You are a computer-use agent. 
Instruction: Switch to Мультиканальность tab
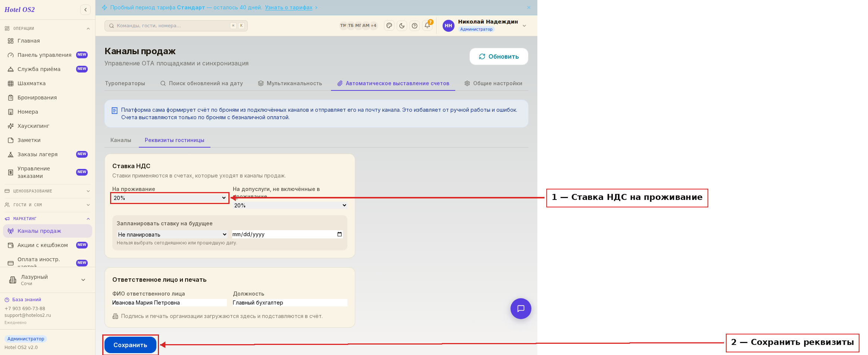click(290, 83)
